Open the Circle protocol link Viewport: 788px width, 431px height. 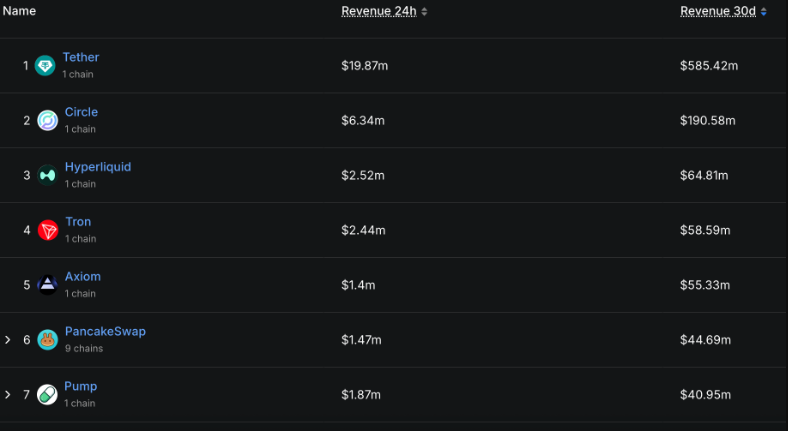(81, 112)
